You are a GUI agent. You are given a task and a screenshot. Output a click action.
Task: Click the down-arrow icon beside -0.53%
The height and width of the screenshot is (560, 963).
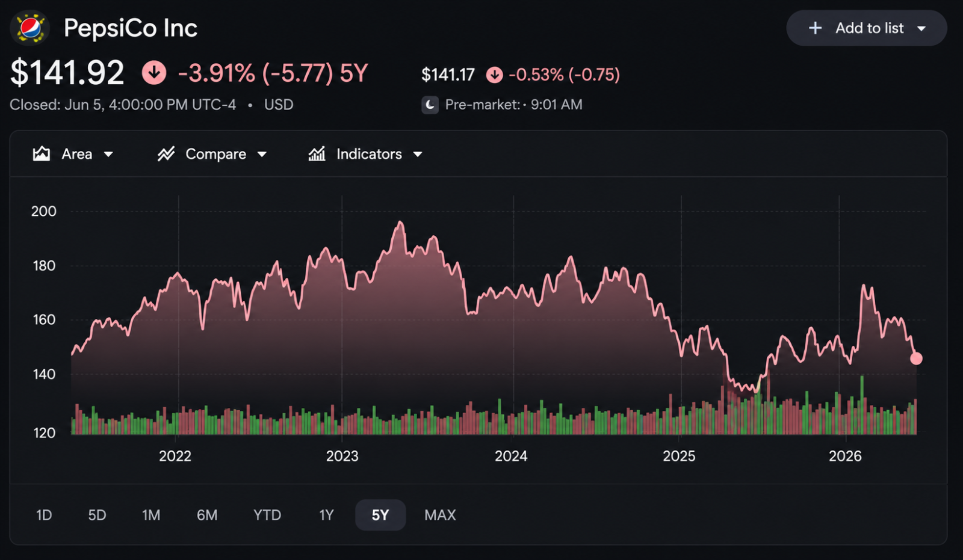tap(494, 75)
